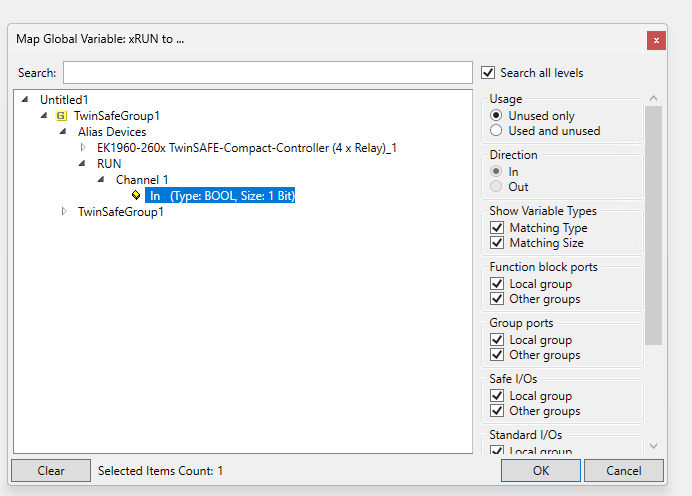692x496 pixels.
Task: Select the Unused only radio button
Action: 496,116
